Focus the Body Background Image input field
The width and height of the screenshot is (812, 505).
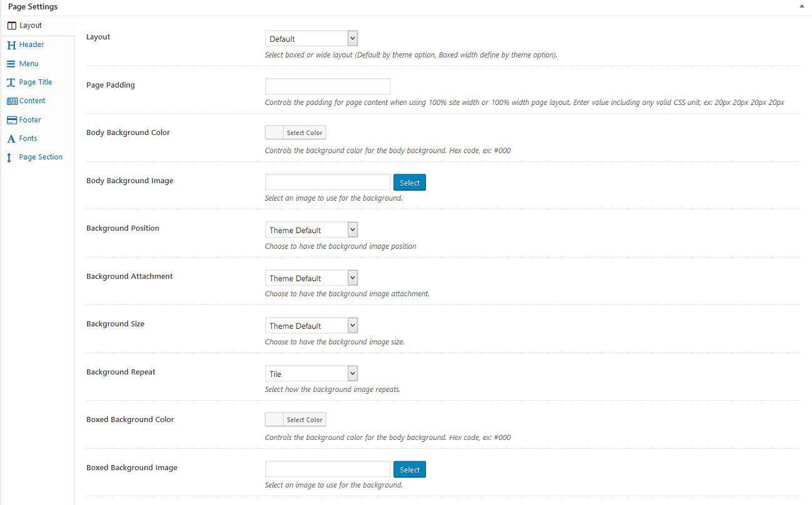point(328,182)
